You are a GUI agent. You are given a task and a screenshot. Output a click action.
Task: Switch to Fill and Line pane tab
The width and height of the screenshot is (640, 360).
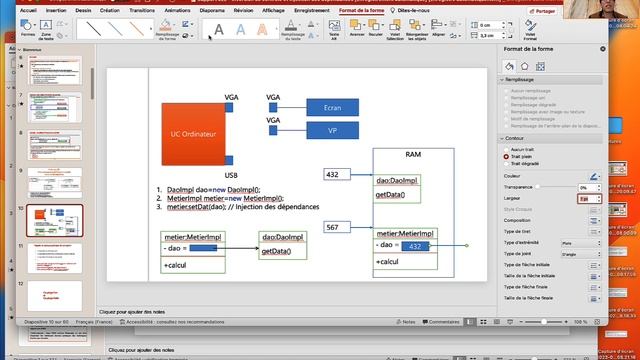click(509, 66)
